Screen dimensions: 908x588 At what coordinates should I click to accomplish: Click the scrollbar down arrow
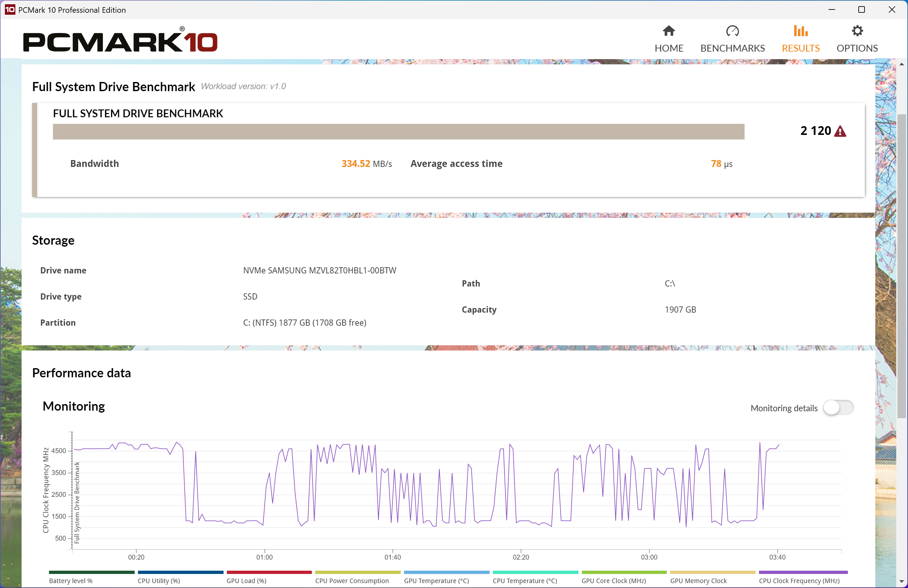[902, 581]
